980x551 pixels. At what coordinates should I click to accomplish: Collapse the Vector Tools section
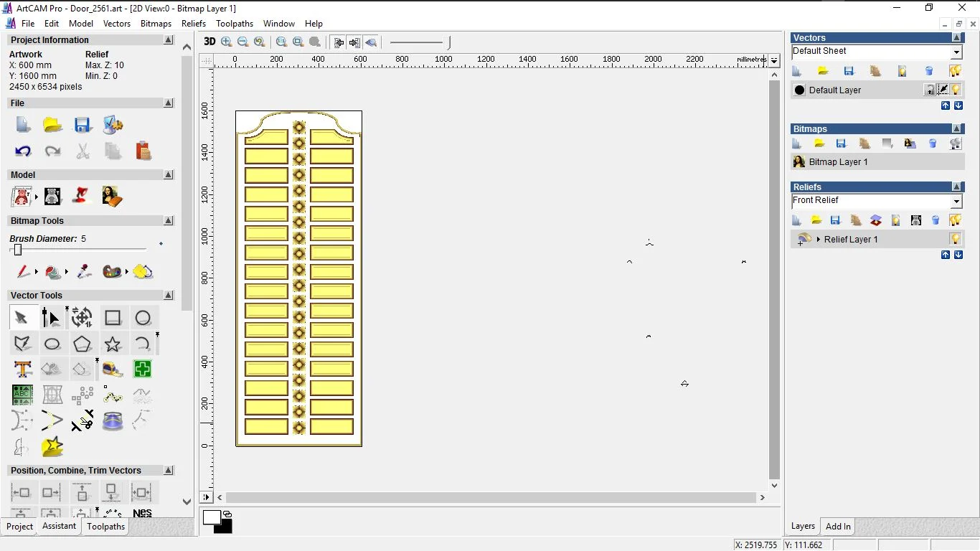pyautogui.click(x=169, y=296)
